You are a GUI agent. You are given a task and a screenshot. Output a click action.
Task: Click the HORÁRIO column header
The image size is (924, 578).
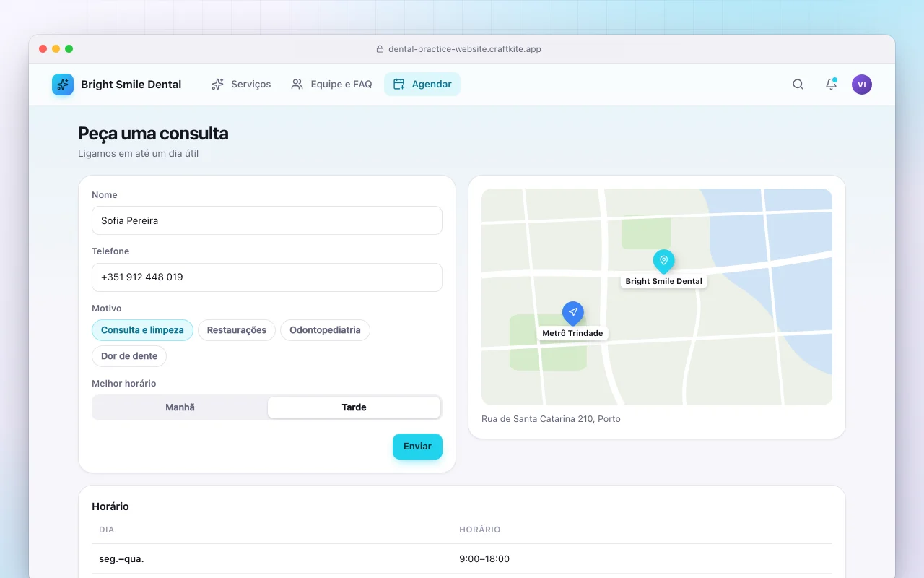tap(480, 530)
